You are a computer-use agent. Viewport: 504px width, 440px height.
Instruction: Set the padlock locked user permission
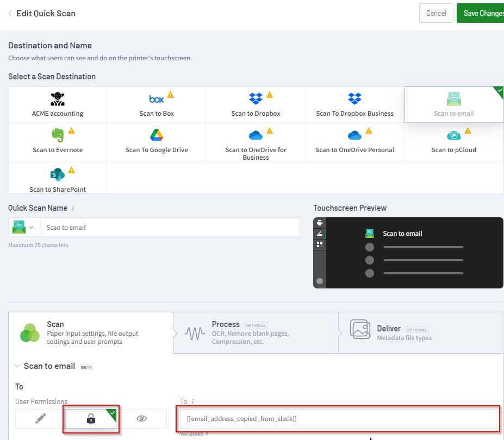[91, 418]
